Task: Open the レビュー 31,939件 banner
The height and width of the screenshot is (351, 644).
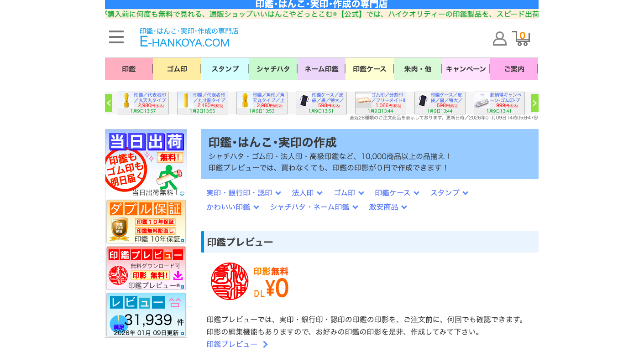Action: point(146,315)
